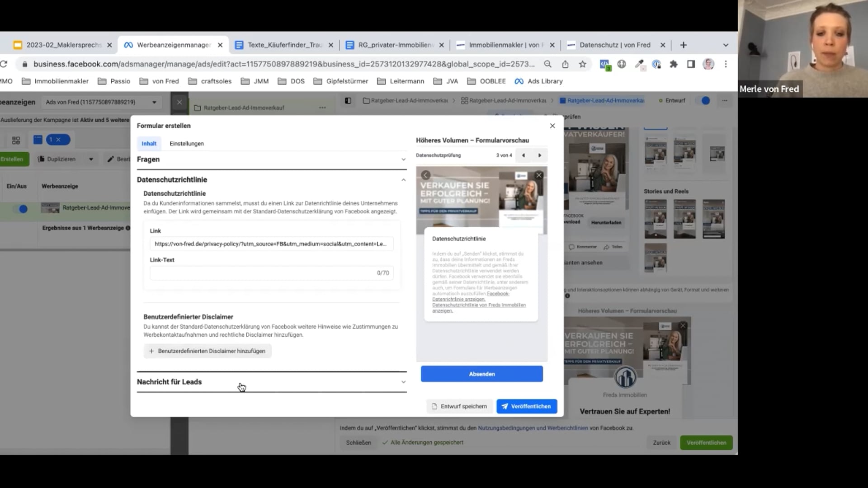Select the ad sets grid view icon
This screenshot has width=868, height=488.
tap(16, 140)
